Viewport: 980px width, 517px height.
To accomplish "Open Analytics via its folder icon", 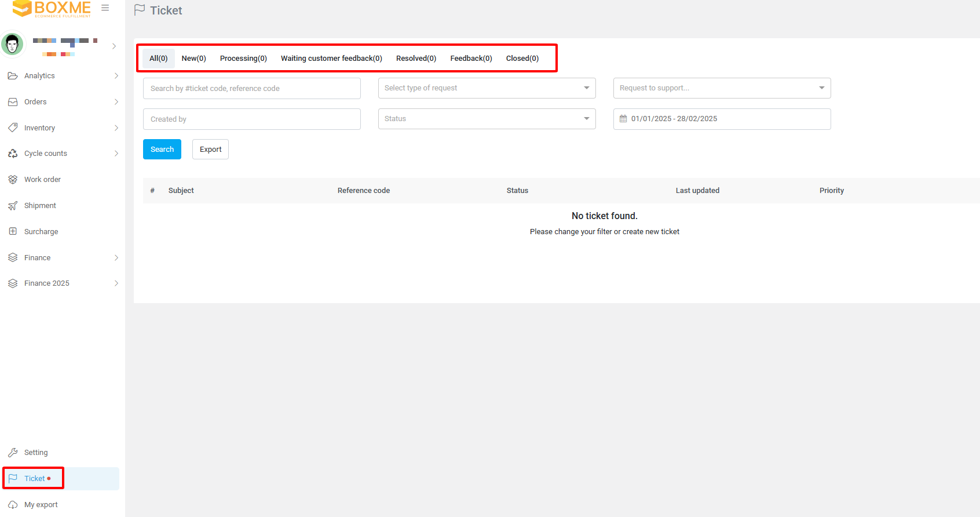I will coord(13,76).
